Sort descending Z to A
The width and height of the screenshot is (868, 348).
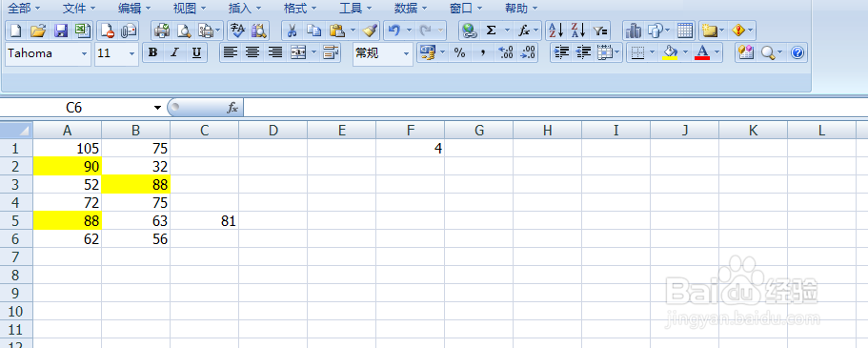[x=579, y=31]
